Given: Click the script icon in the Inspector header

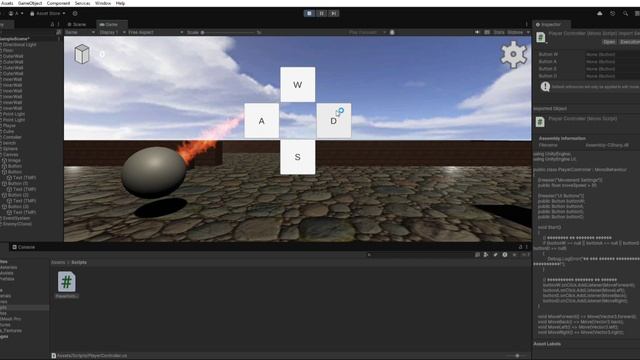Looking at the screenshot, I should point(541,37).
